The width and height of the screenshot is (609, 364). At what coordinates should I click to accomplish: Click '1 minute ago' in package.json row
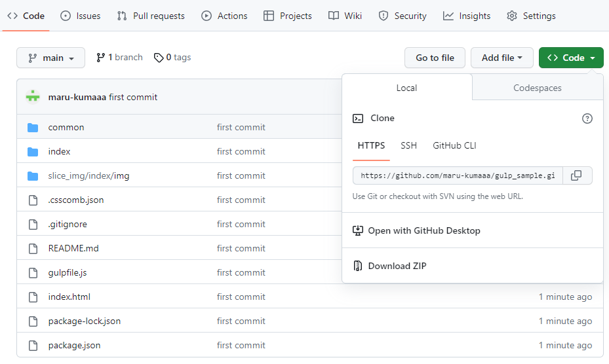[565, 346]
